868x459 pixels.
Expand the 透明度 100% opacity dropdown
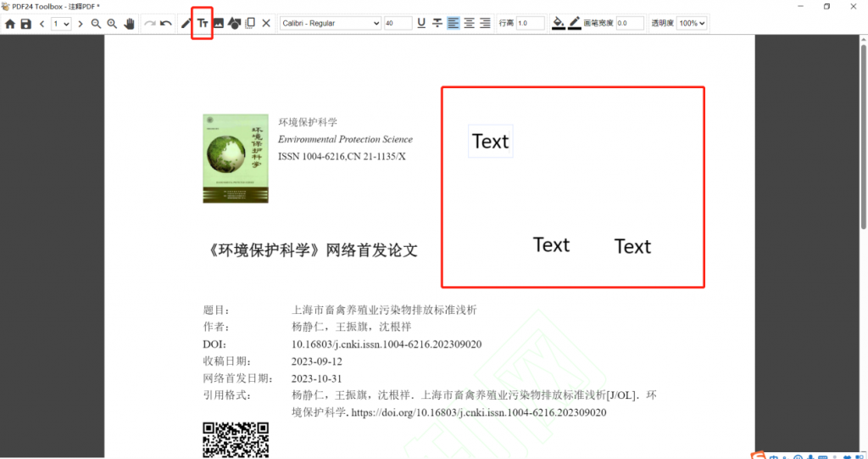tap(692, 24)
